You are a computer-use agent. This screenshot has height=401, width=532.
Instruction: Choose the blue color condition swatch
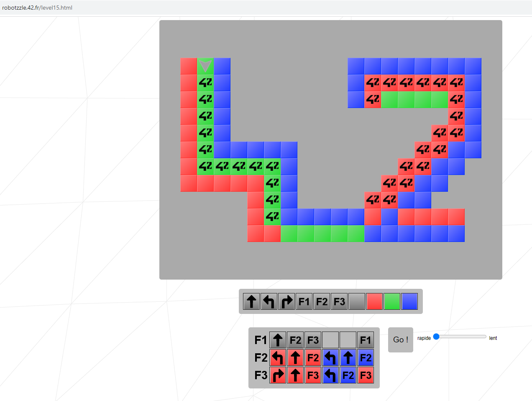pyautogui.click(x=409, y=301)
